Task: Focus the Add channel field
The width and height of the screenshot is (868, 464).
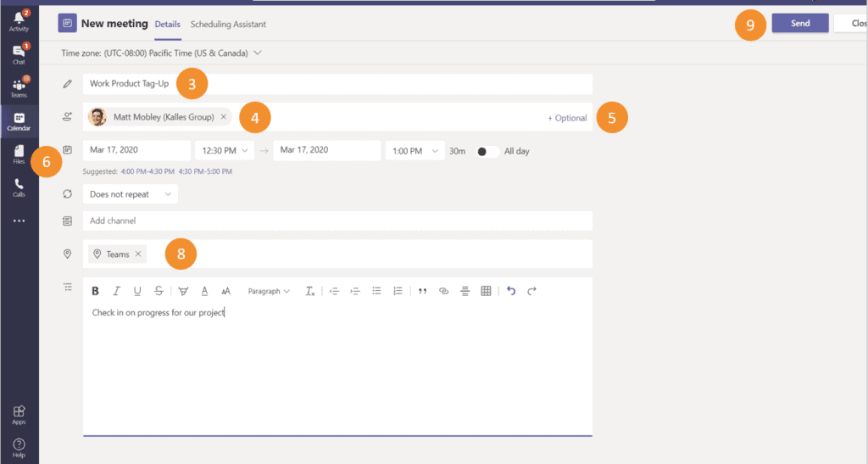Action: (337, 221)
